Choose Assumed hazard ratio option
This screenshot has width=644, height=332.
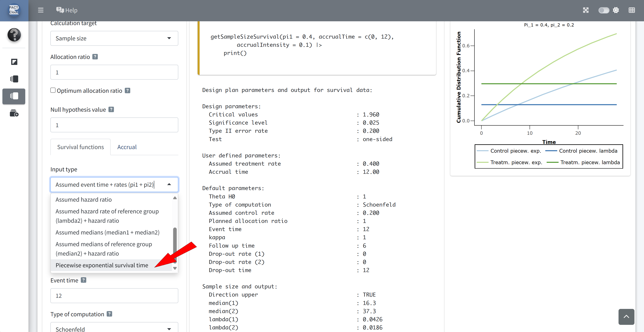pyautogui.click(x=84, y=199)
